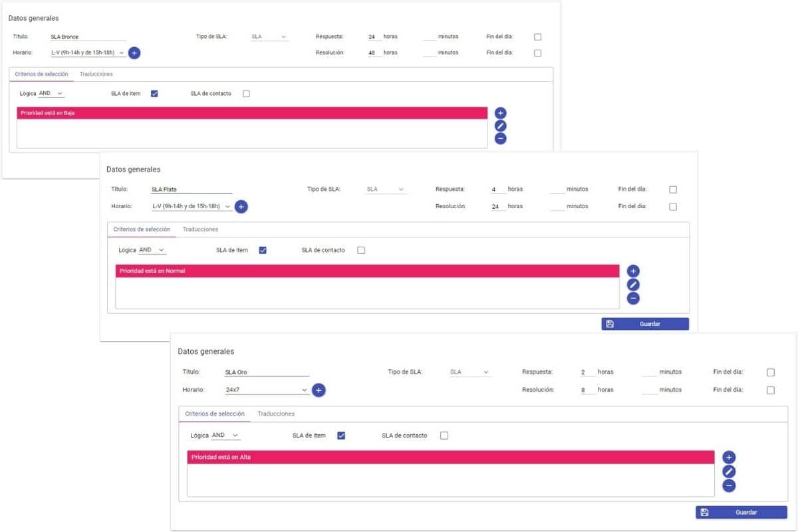Select the 'Prioridad está en Normal' criterion row
Viewport: 798px width, 532px height.
[x=367, y=271]
